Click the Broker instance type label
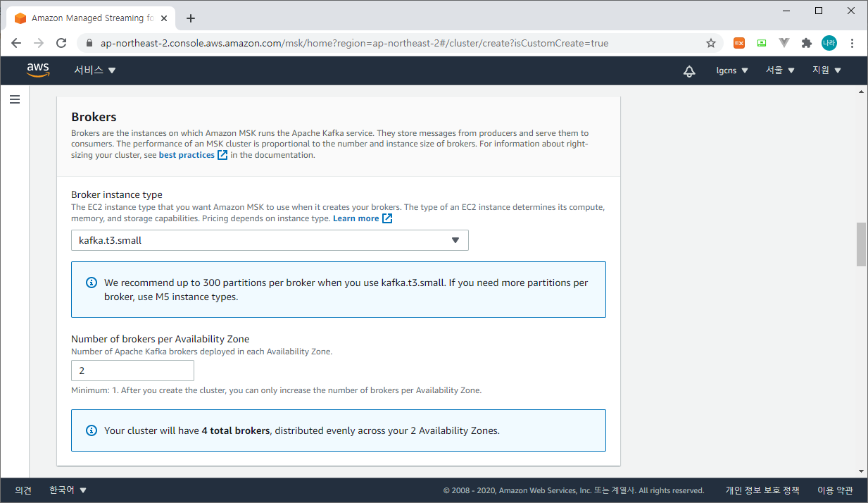Image resolution: width=868 pixels, height=503 pixels. 117,194
